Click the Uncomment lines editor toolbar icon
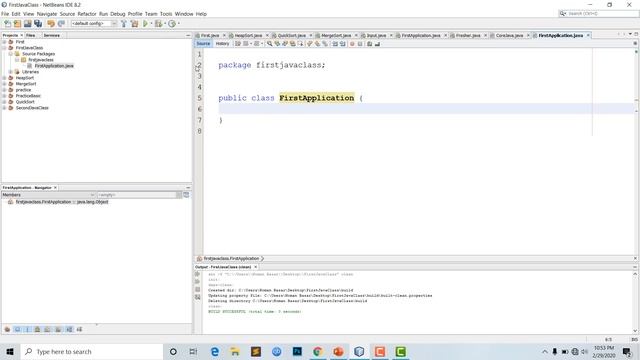The image size is (640, 360). tap(378, 44)
